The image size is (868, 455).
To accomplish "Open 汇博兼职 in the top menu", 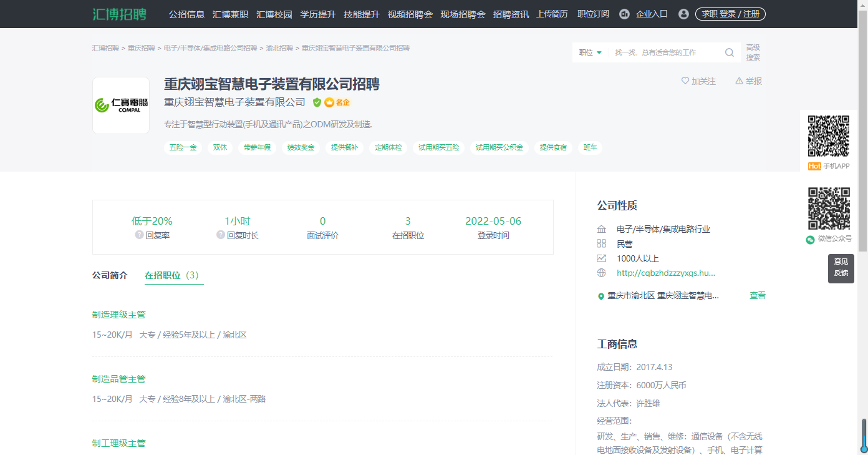I will point(230,14).
